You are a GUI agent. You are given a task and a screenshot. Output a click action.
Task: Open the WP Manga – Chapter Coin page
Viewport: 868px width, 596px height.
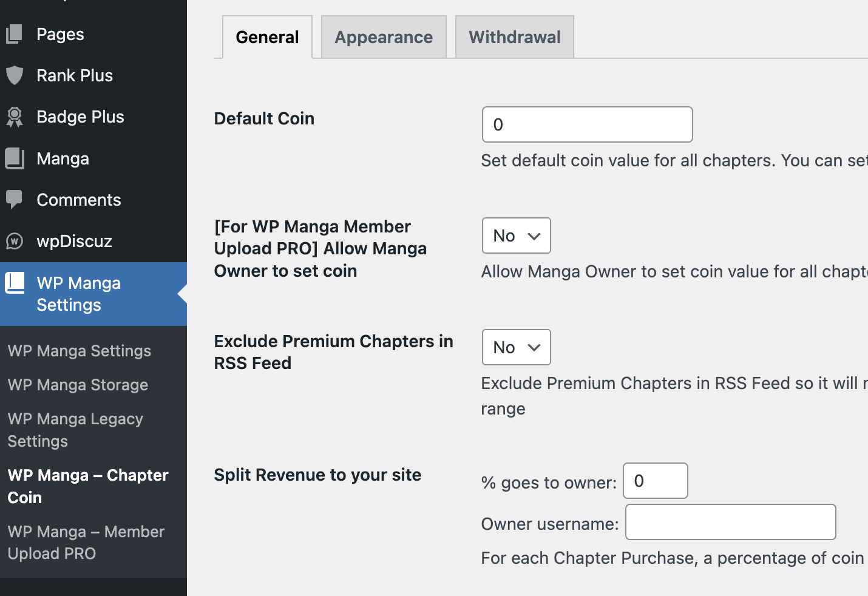88,486
